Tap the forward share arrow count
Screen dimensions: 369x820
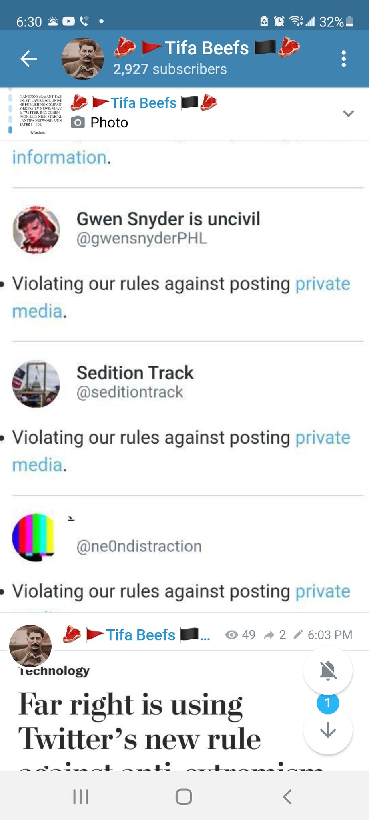pyautogui.click(x=275, y=635)
